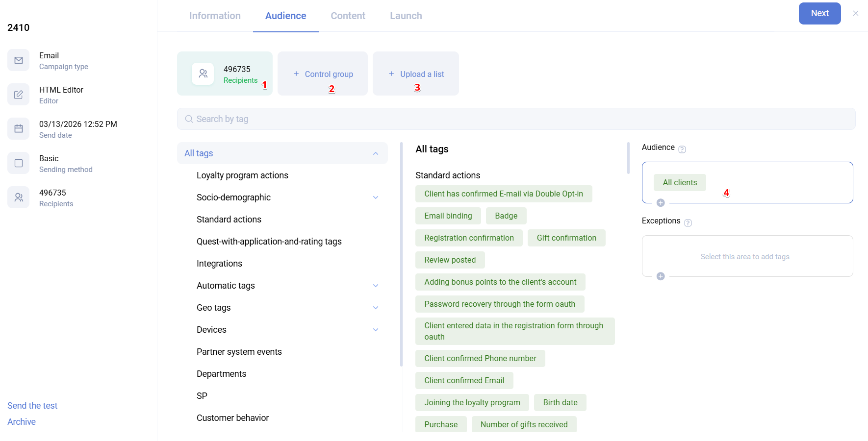Viewport: 868px width, 441px height.
Task: Click the sidebar Recipients people icon
Action: tap(19, 197)
